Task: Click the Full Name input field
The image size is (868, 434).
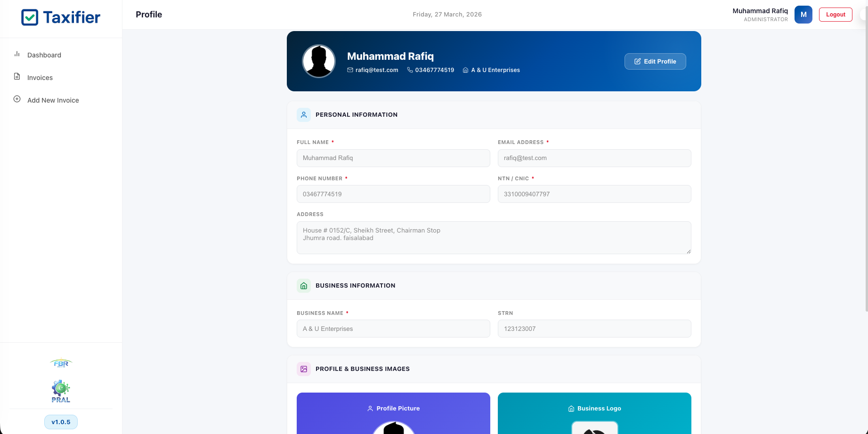Action: coord(393,158)
